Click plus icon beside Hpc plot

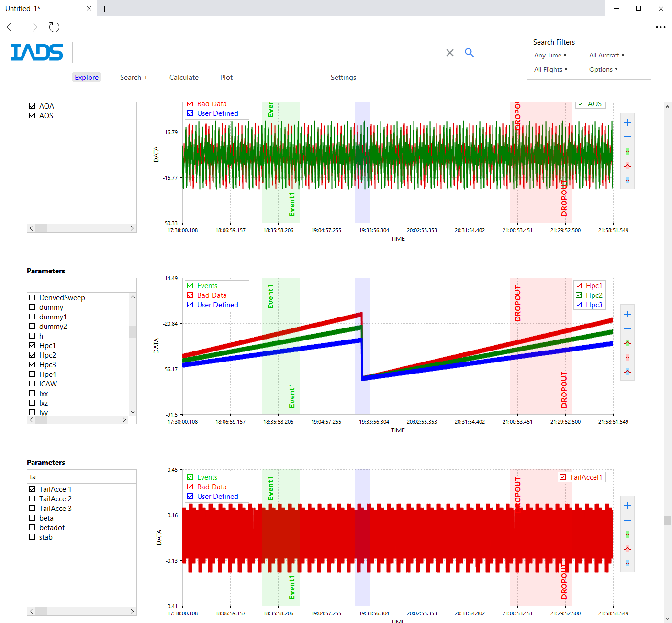tap(627, 314)
